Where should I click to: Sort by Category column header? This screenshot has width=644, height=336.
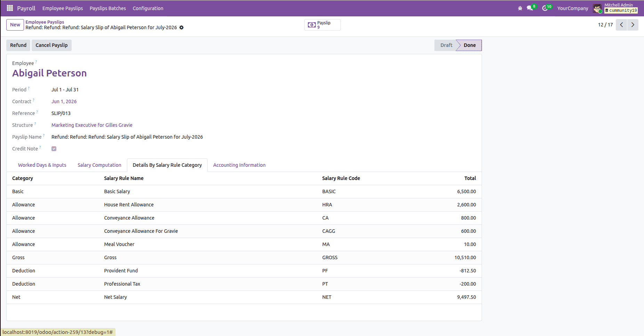23,178
